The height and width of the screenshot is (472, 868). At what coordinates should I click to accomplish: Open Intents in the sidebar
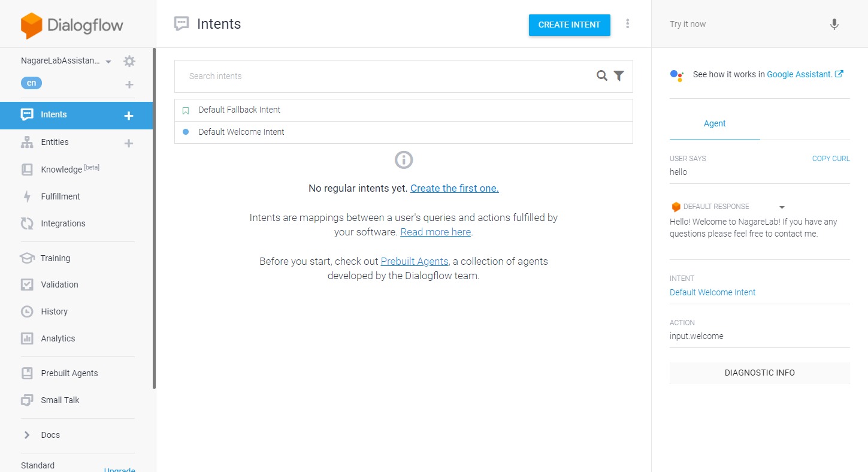point(54,114)
